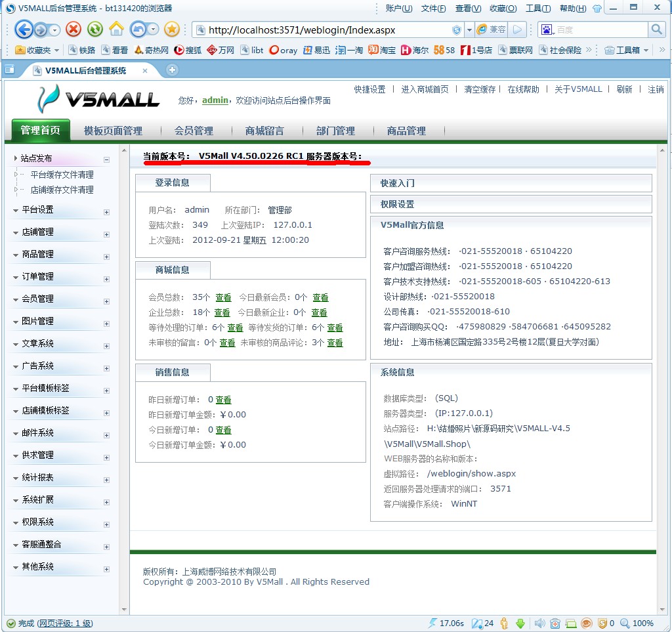Open the 搜狐 bookmark
The height and width of the screenshot is (632, 672).
coord(188,50)
